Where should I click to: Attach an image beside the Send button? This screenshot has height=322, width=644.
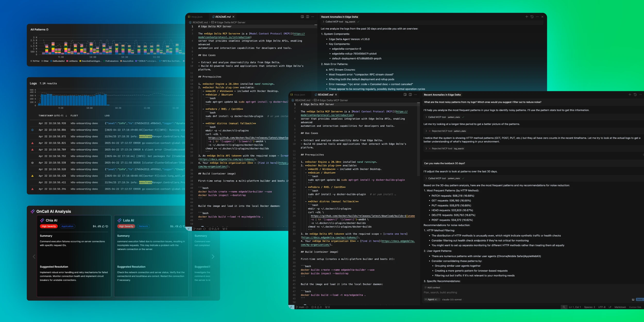tap(633, 299)
